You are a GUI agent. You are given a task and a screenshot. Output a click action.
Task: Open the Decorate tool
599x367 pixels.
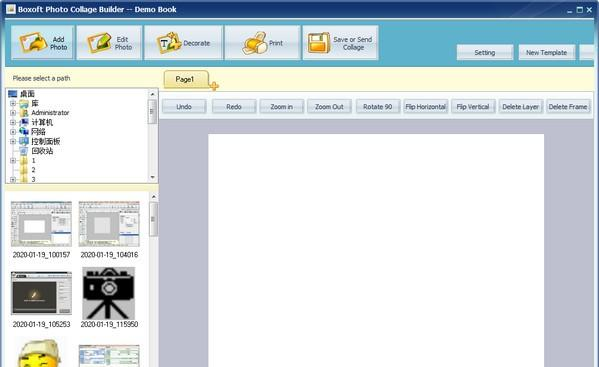tap(183, 43)
